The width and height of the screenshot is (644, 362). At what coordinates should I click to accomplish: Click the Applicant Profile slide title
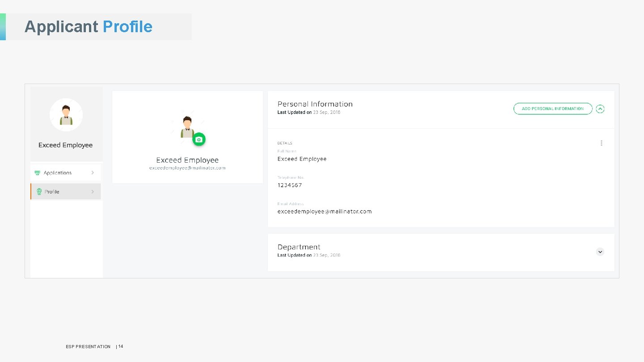coord(89,27)
